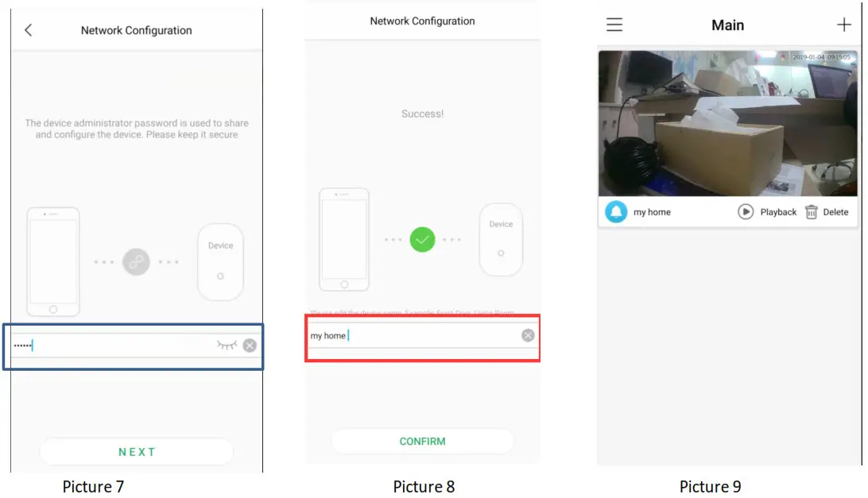This screenshot has width=868, height=498.
Task: Click the blue bell notification icon
Action: pyautogui.click(x=616, y=212)
